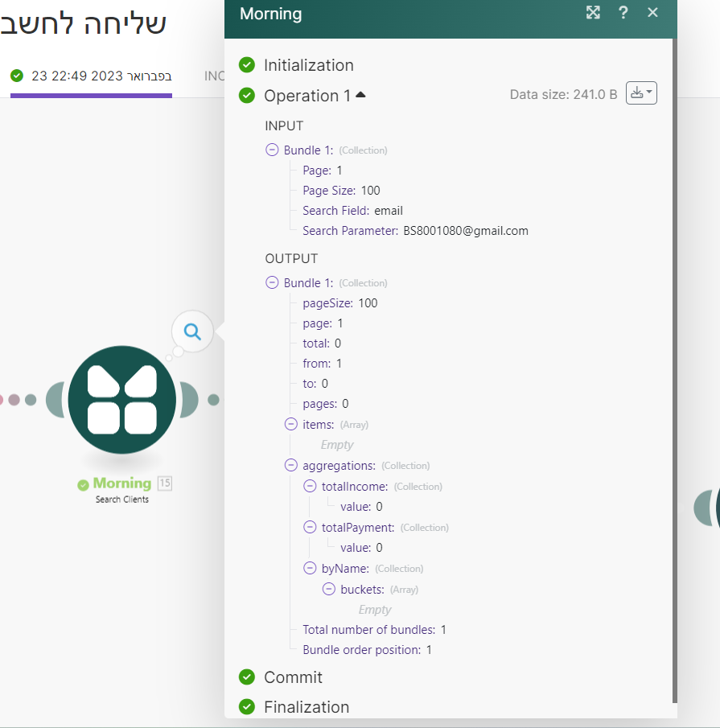This screenshot has height=728, width=720.
Task: Click the green success check next to Operation 1
Action: [247, 95]
